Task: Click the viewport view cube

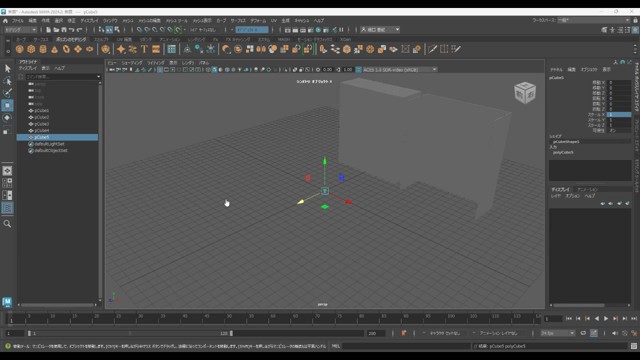Action: pyautogui.click(x=525, y=92)
